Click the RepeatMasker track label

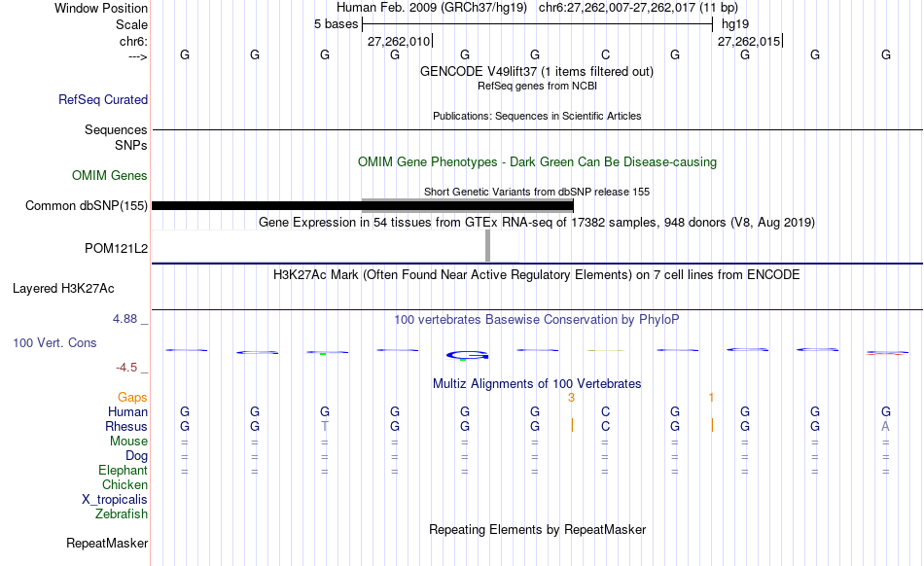click(x=107, y=543)
